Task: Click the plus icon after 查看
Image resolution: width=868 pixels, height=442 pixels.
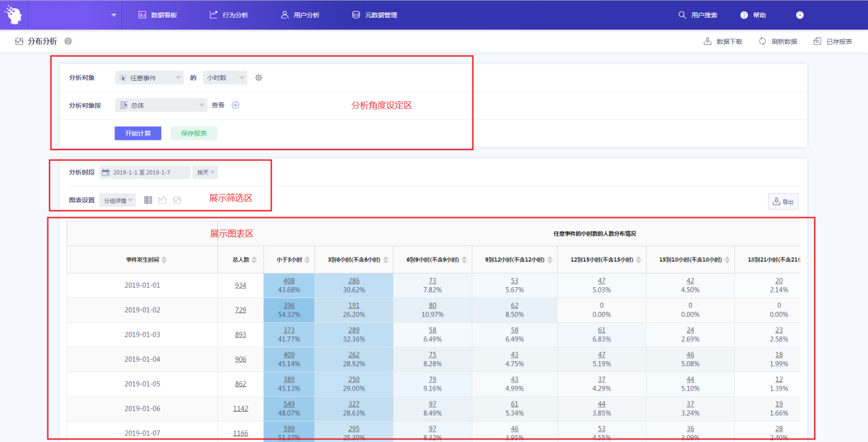Action: pyautogui.click(x=235, y=106)
